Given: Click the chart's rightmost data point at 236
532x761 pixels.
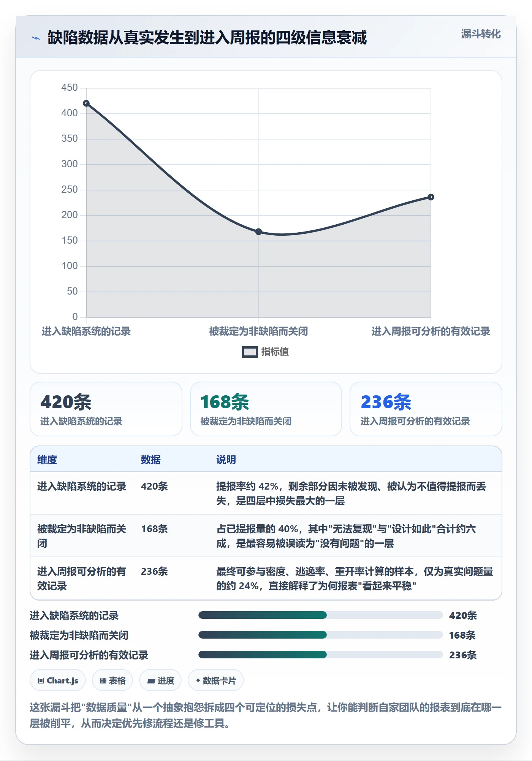Looking at the screenshot, I should click(x=431, y=197).
